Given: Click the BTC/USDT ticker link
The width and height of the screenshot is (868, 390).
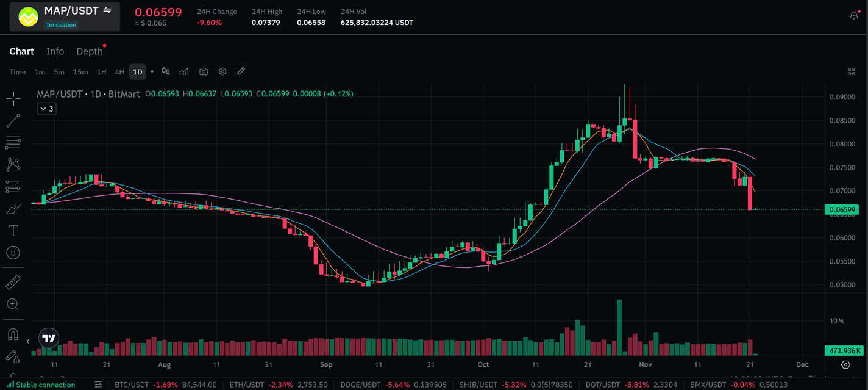Looking at the screenshot, I should pyautogui.click(x=132, y=385).
